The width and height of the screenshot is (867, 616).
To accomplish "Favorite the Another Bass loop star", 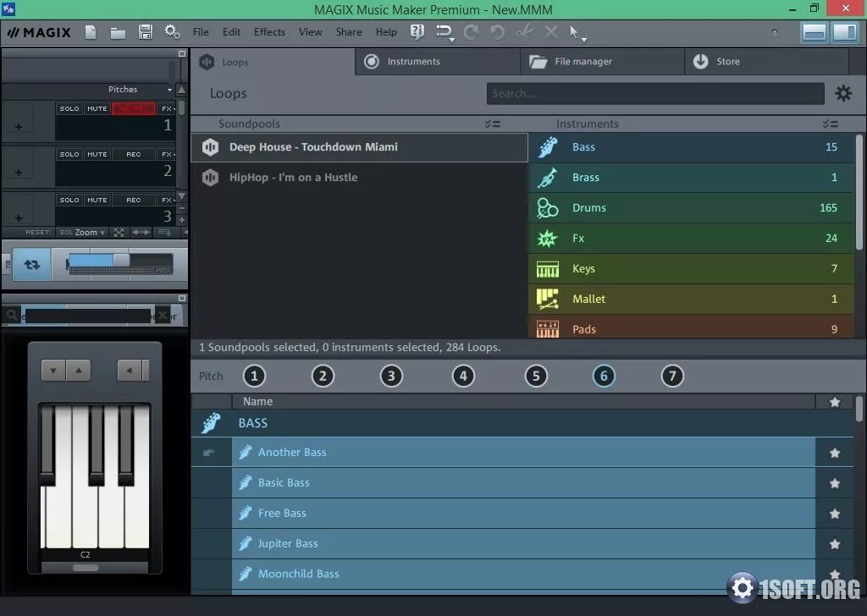I will (834, 453).
